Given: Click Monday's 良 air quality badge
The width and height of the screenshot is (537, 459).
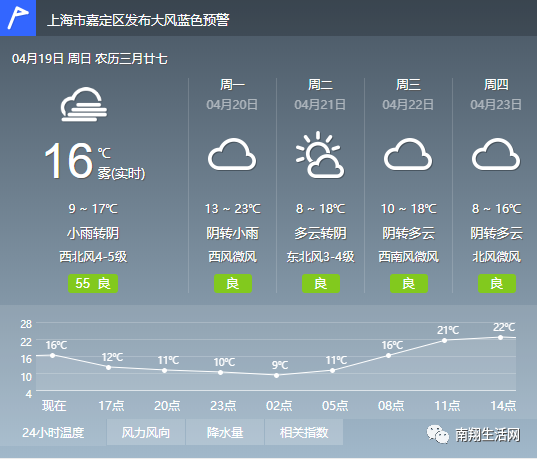Looking at the screenshot, I should (233, 284).
